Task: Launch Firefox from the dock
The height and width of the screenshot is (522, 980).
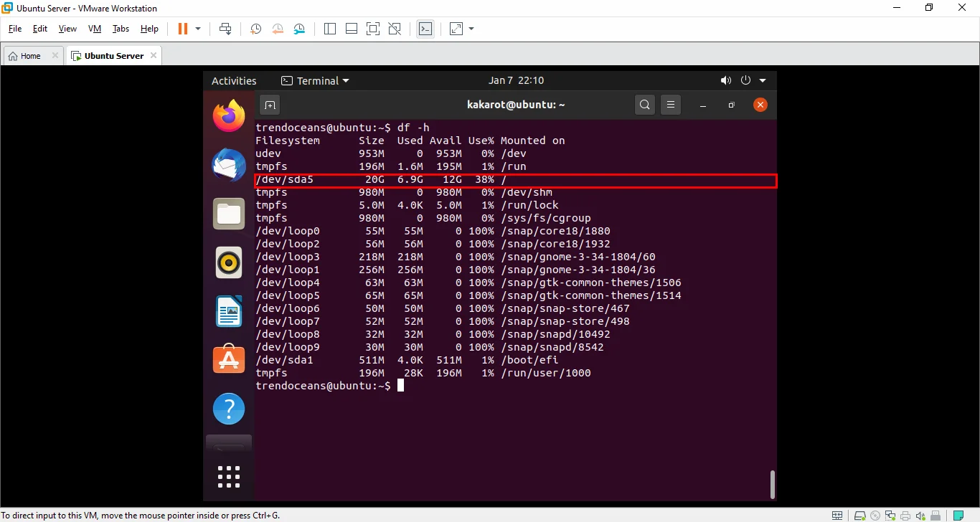Action: pyautogui.click(x=229, y=116)
